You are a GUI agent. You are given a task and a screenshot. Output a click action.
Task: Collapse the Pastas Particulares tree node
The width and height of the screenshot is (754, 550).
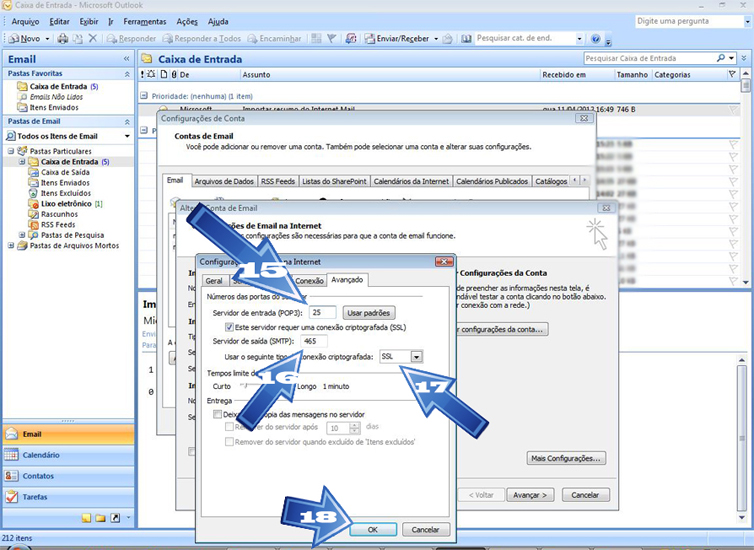11,151
